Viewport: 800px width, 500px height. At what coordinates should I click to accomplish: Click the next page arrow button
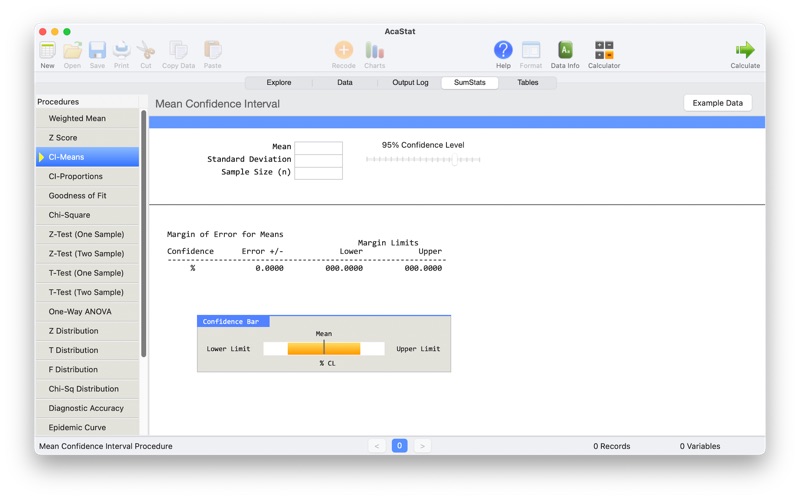pyautogui.click(x=422, y=446)
